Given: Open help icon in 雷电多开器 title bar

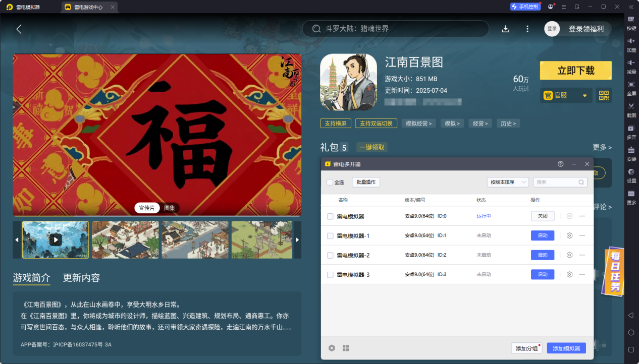Looking at the screenshot, I should (x=560, y=164).
